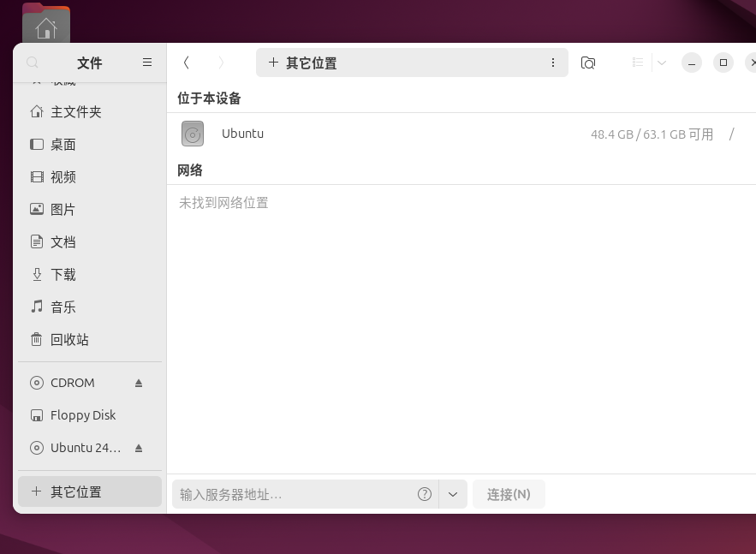Open the Home folder desktop icon

click(46, 22)
